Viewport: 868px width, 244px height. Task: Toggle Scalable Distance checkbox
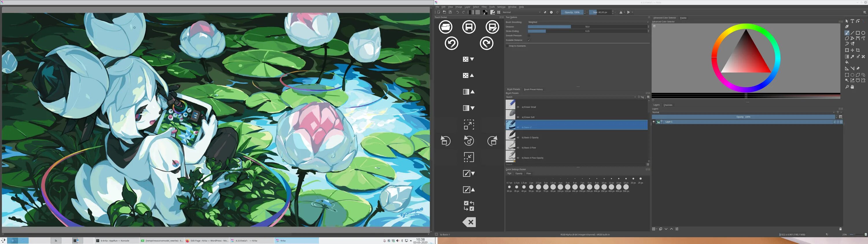pyautogui.click(x=529, y=40)
